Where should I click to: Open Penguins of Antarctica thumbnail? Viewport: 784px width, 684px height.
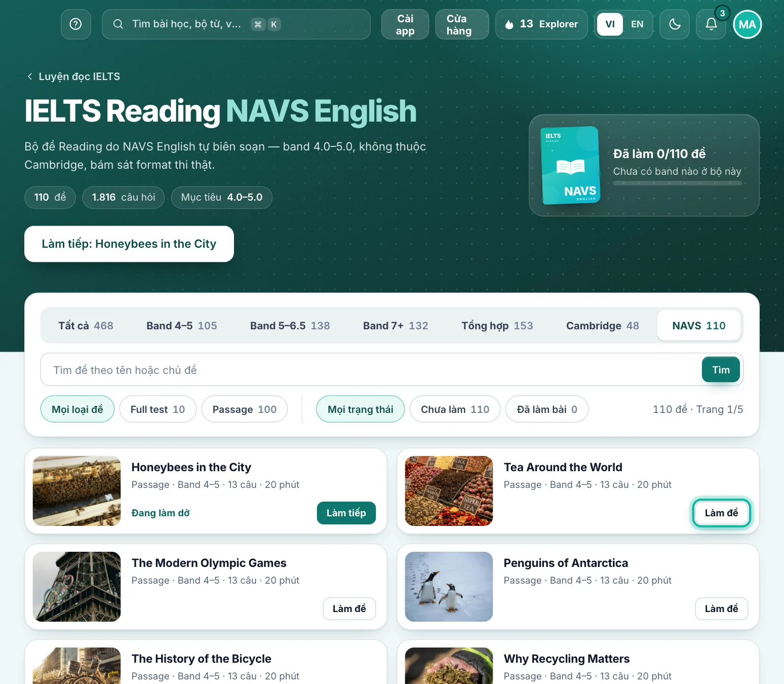[x=449, y=587]
